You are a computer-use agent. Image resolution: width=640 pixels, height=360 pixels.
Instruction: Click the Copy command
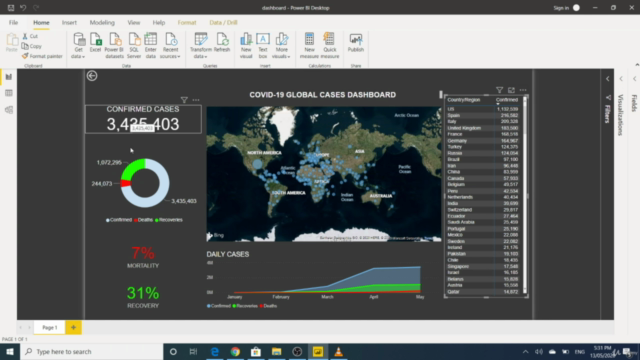(32, 46)
